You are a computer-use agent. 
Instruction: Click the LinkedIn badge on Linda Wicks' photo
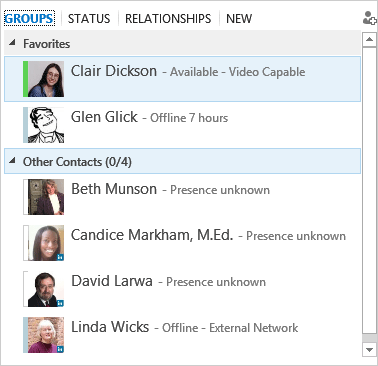point(60,349)
